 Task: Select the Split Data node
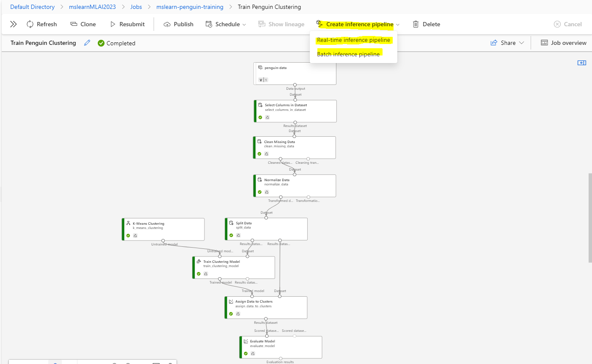pyautogui.click(x=266, y=229)
